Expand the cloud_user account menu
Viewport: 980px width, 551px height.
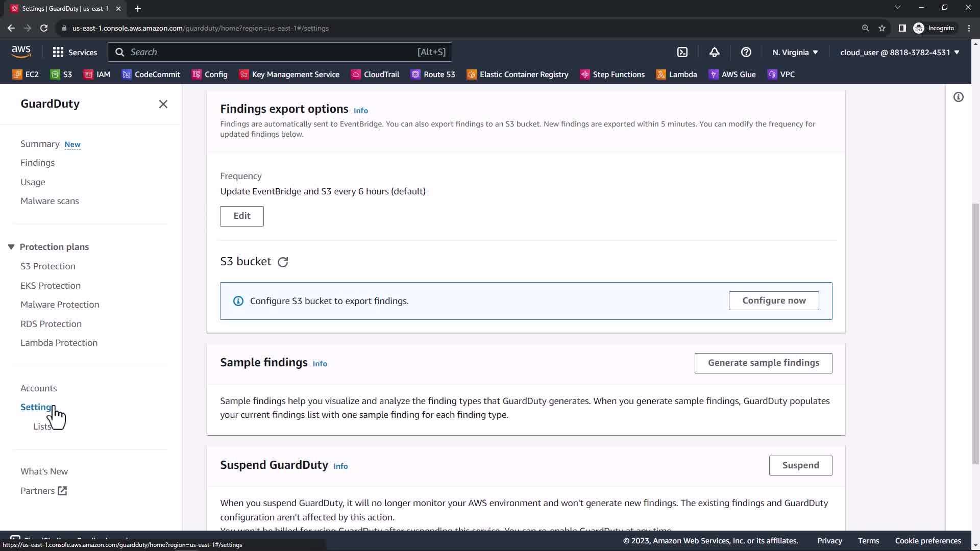[x=899, y=52]
